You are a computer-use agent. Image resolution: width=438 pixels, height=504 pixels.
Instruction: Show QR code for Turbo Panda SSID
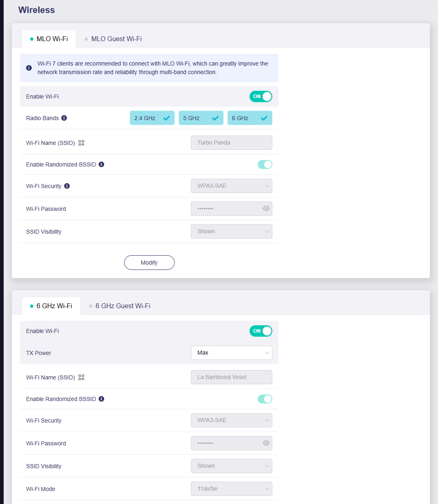point(81,143)
